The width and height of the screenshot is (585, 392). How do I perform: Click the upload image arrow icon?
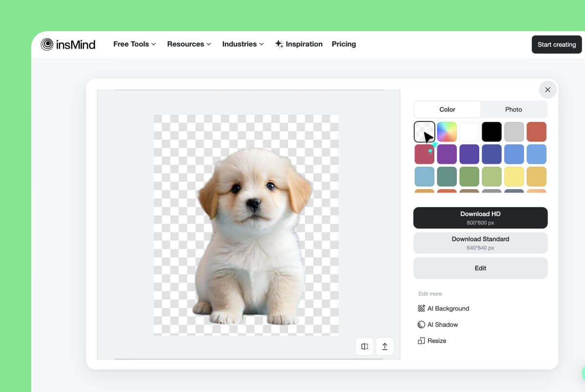[x=385, y=346]
